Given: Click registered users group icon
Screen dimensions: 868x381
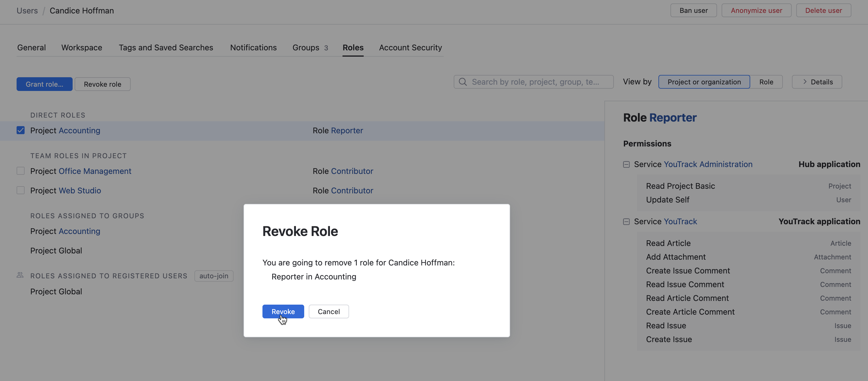Looking at the screenshot, I should (x=20, y=275).
